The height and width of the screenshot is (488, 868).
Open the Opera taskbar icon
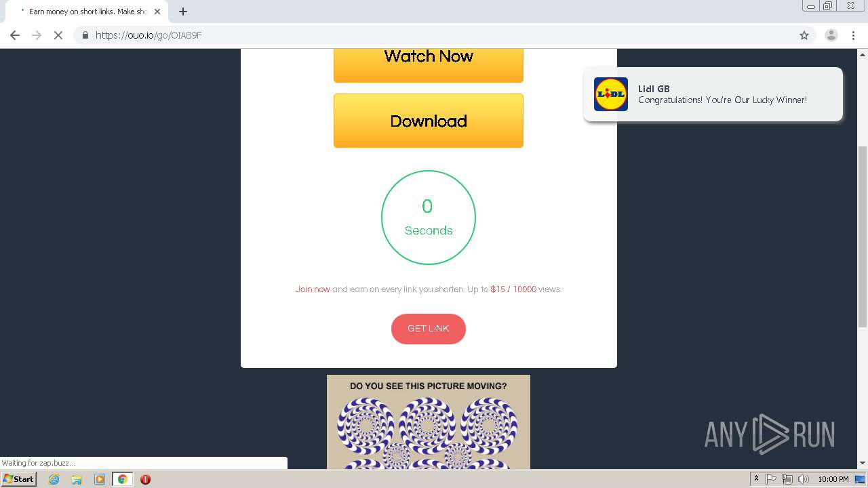pos(145,479)
